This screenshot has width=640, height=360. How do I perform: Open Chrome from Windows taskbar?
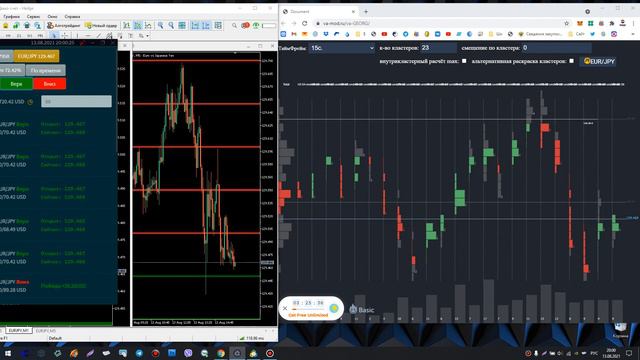click(221, 353)
